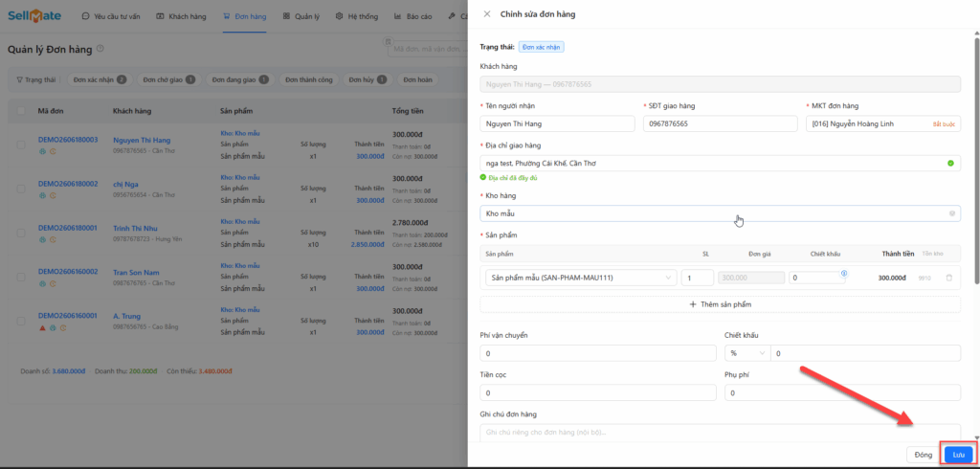Click the trash icon in the Sản phẩm mẫu row
The height and width of the screenshot is (469, 980).
tap(948, 278)
